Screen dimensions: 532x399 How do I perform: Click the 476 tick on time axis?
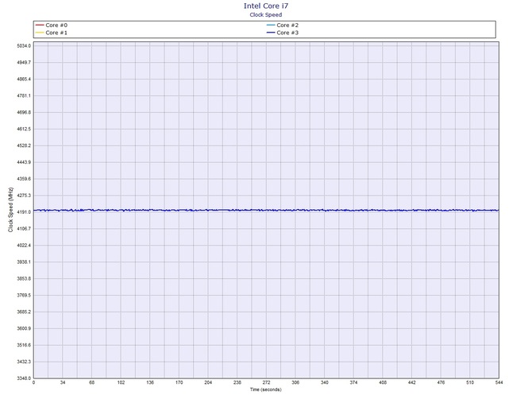point(441,382)
